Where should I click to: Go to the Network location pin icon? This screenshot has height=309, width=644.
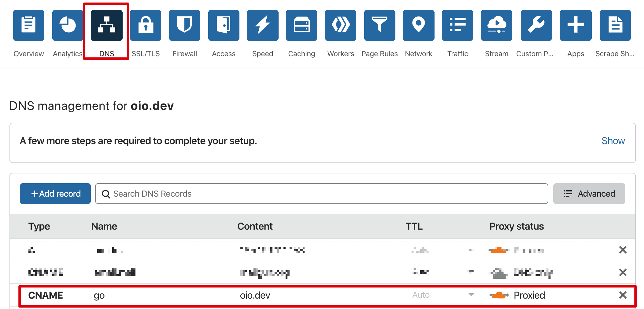tap(419, 25)
